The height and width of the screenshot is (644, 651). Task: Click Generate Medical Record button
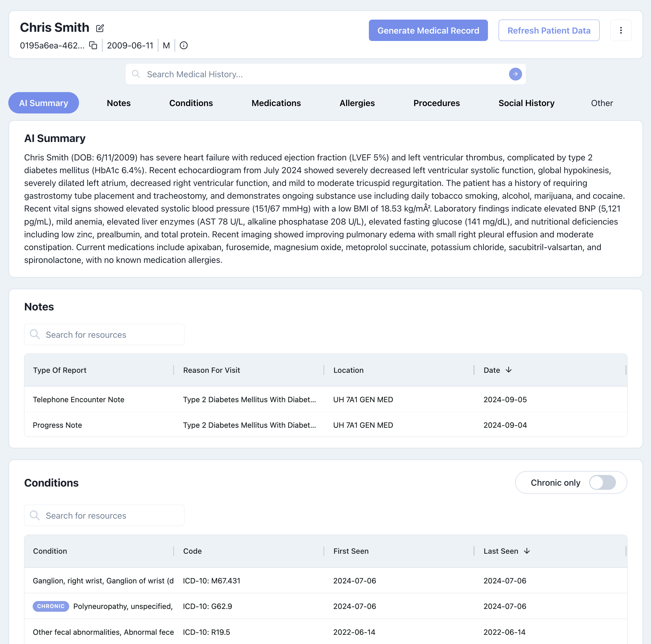[x=428, y=30]
